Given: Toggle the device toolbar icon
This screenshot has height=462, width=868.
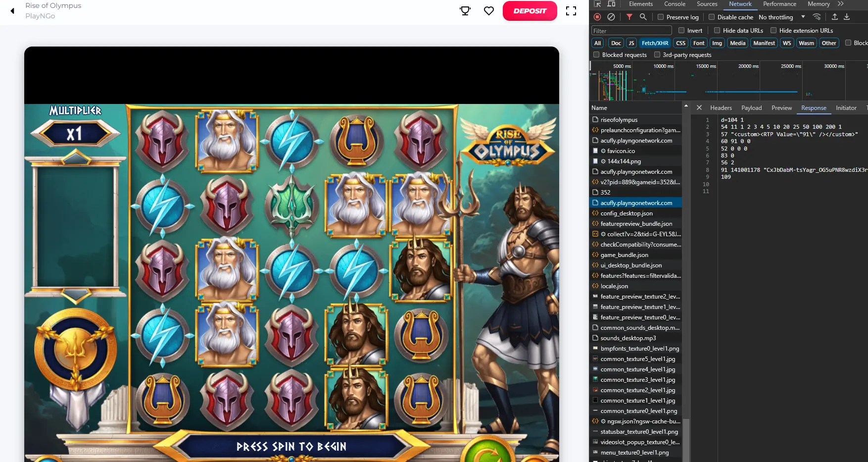Looking at the screenshot, I should point(612,3).
